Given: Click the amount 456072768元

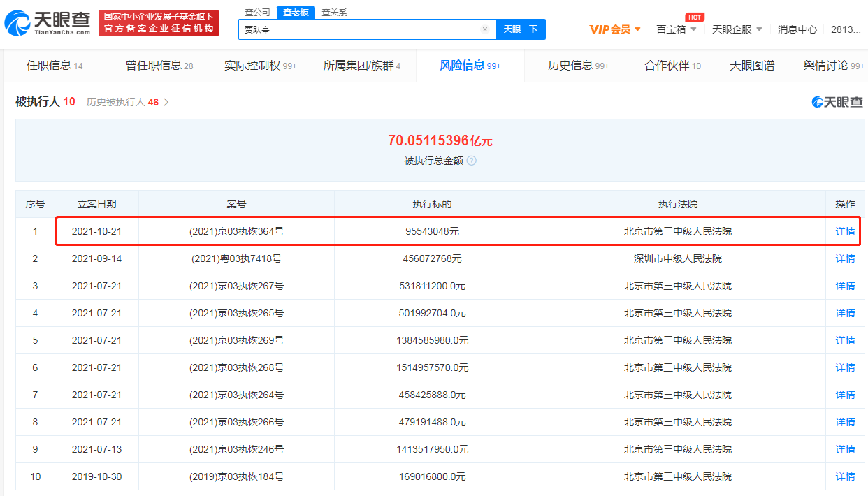Looking at the screenshot, I should pyautogui.click(x=432, y=258).
